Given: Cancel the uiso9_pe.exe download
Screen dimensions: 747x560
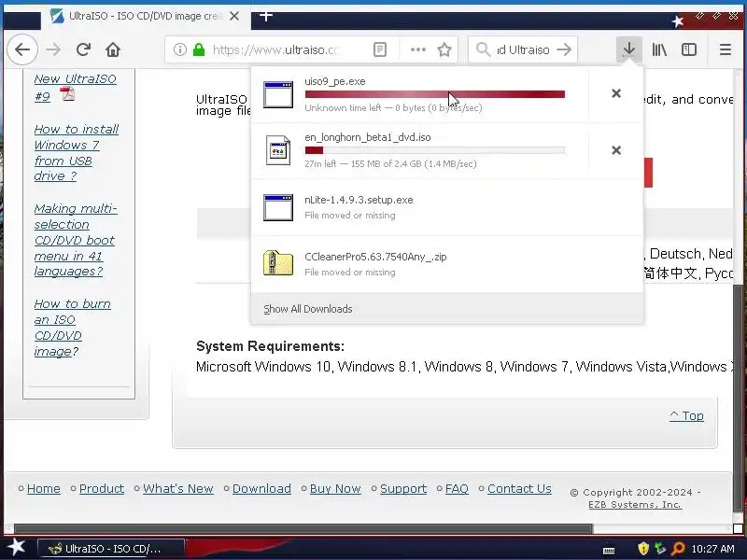Looking at the screenshot, I should [616, 93].
